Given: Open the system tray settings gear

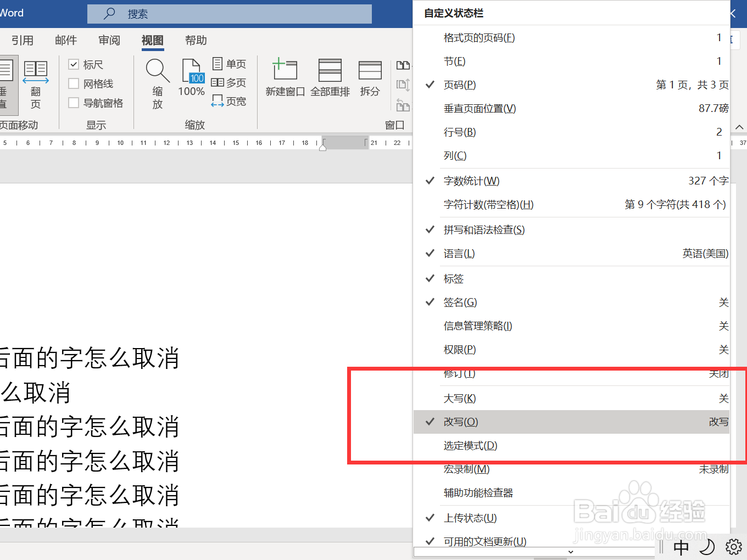Looking at the screenshot, I should click(733, 547).
